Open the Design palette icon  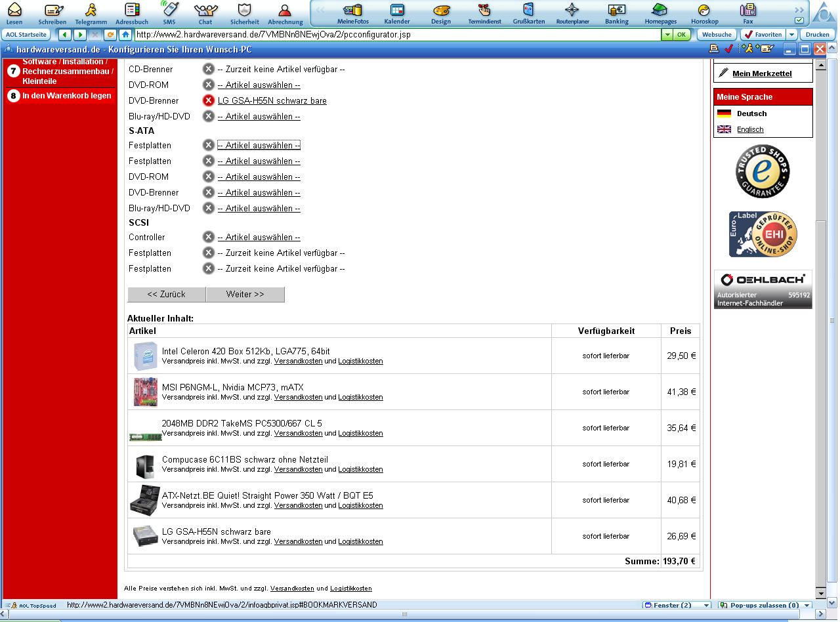pyautogui.click(x=441, y=12)
